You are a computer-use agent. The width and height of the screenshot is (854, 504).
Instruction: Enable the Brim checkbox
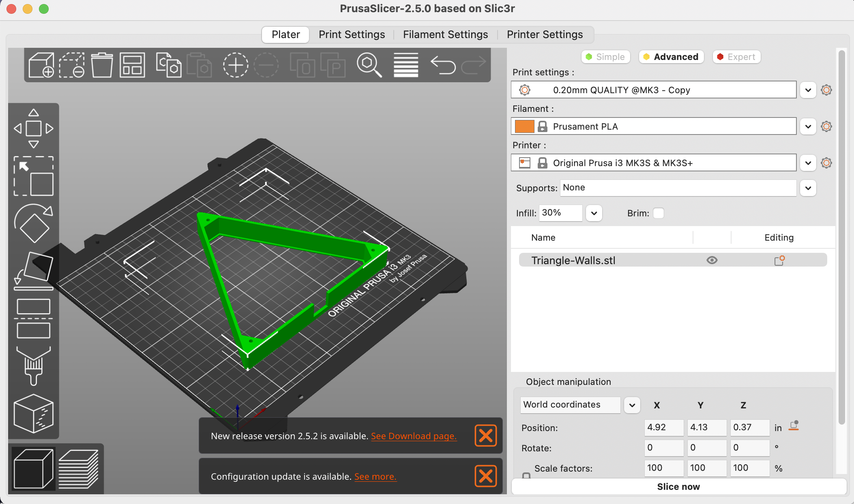click(x=659, y=213)
